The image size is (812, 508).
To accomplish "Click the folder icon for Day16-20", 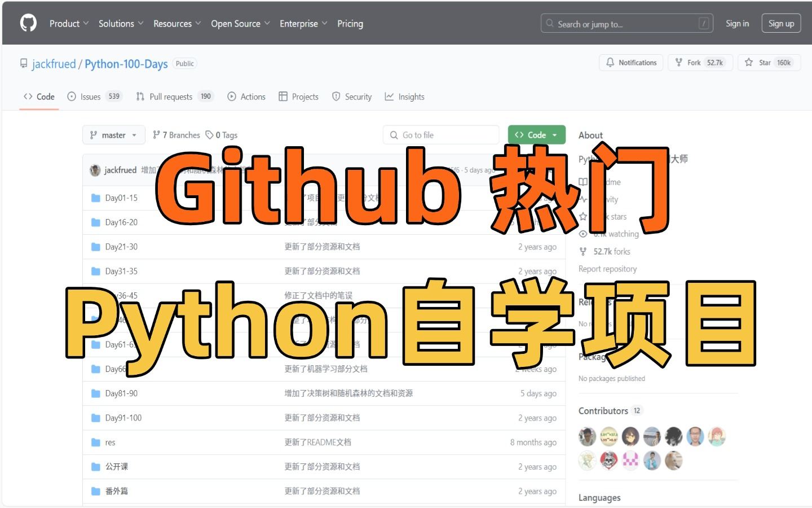I will click(96, 222).
